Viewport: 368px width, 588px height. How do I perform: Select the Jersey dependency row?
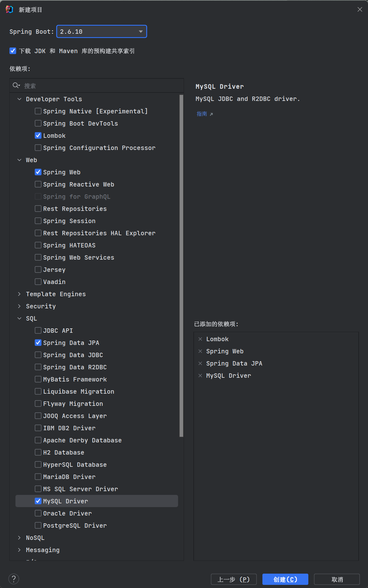pos(97,270)
